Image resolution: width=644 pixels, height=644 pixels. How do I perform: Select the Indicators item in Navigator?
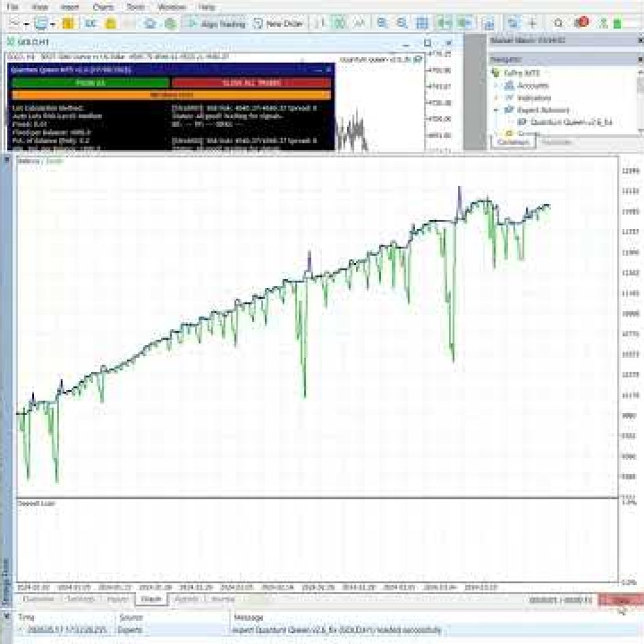click(534, 97)
